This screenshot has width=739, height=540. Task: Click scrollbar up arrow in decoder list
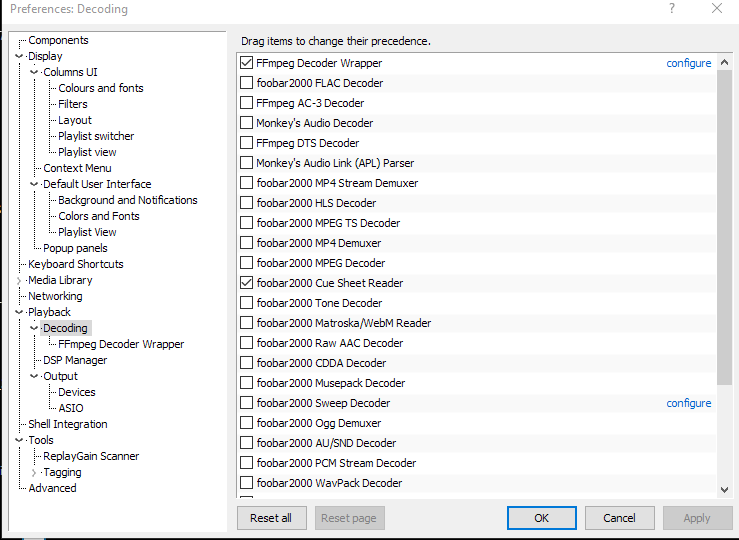pyautogui.click(x=724, y=63)
